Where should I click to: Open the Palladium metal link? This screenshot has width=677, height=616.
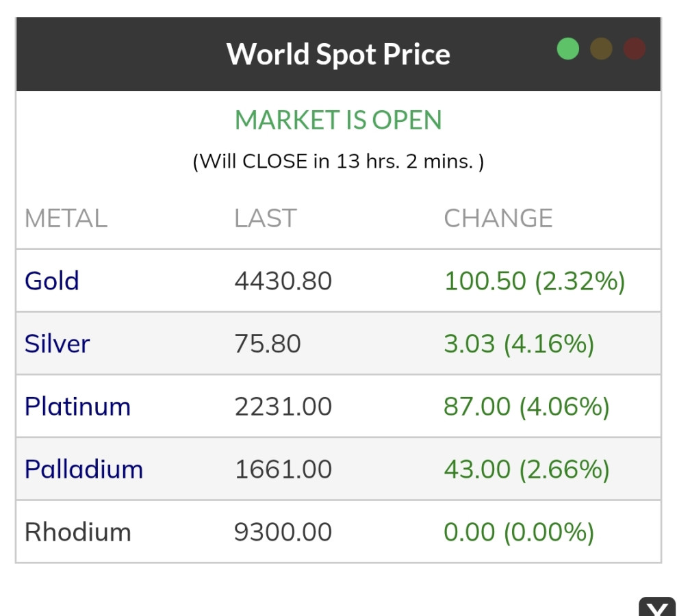84,470
